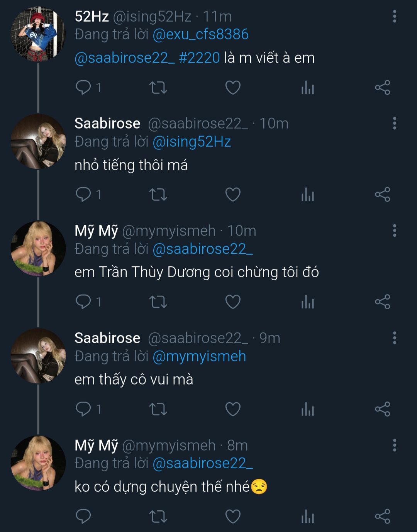Open more options on Mỹ Mỹ's 8m reply
Viewport: 417px width, 532px height.
point(395,445)
